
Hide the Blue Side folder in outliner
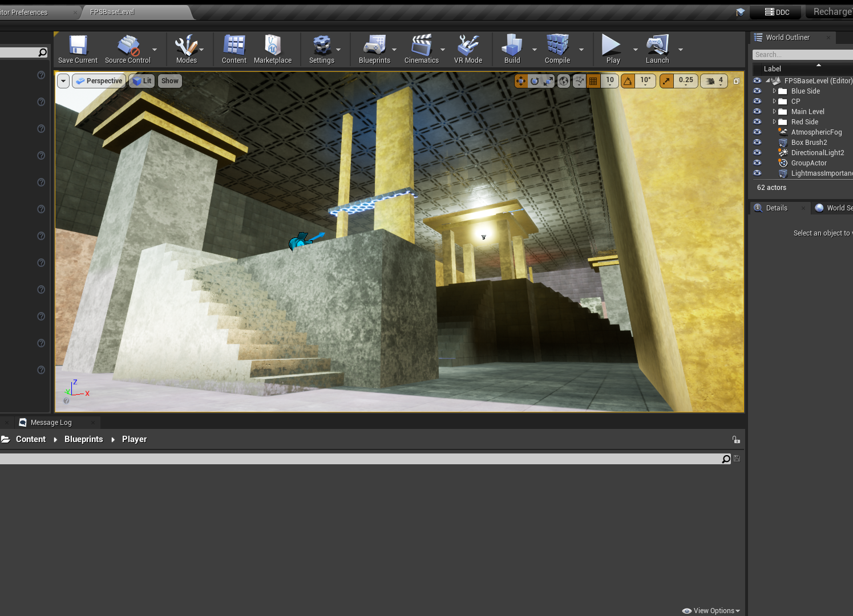coord(757,91)
